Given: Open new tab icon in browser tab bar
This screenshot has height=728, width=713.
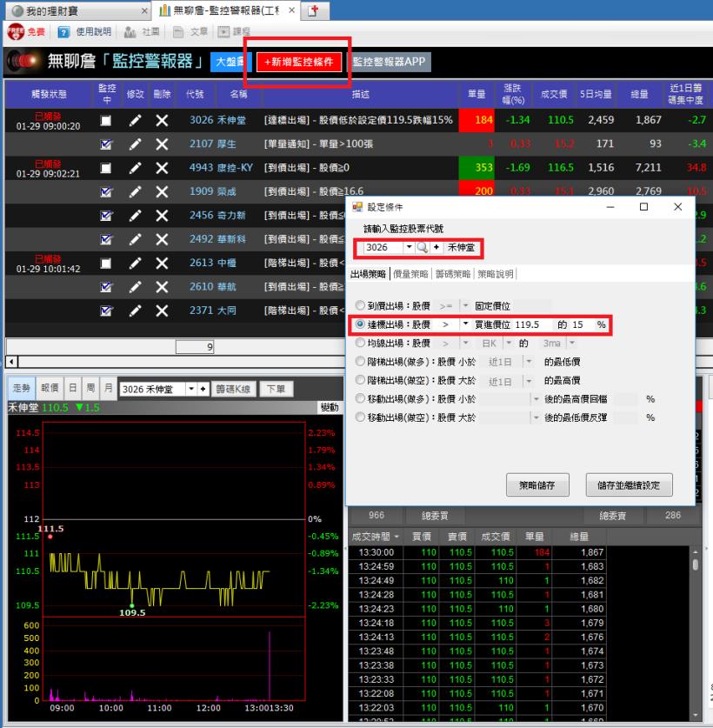Looking at the screenshot, I should [314, 10].
